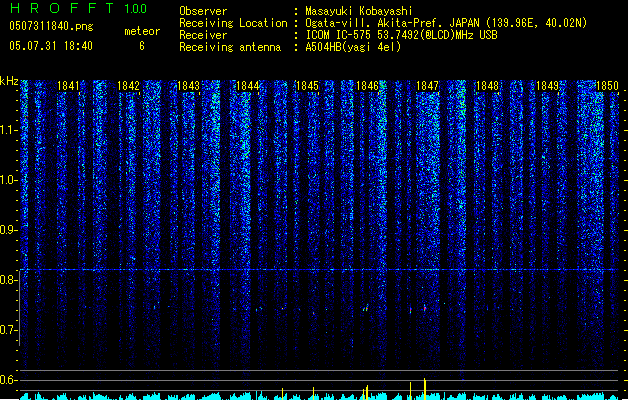This screenshot has width=629, height=400.
Task: Click the meteor echo streak below 1846
Action: 366,308
